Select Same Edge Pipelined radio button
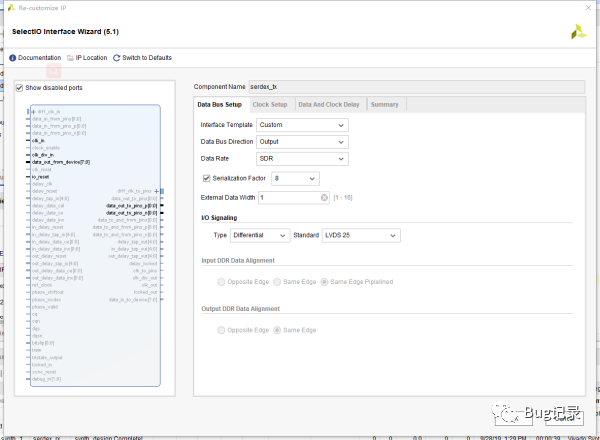Screen dimensions: 600x440 point(324,282)
